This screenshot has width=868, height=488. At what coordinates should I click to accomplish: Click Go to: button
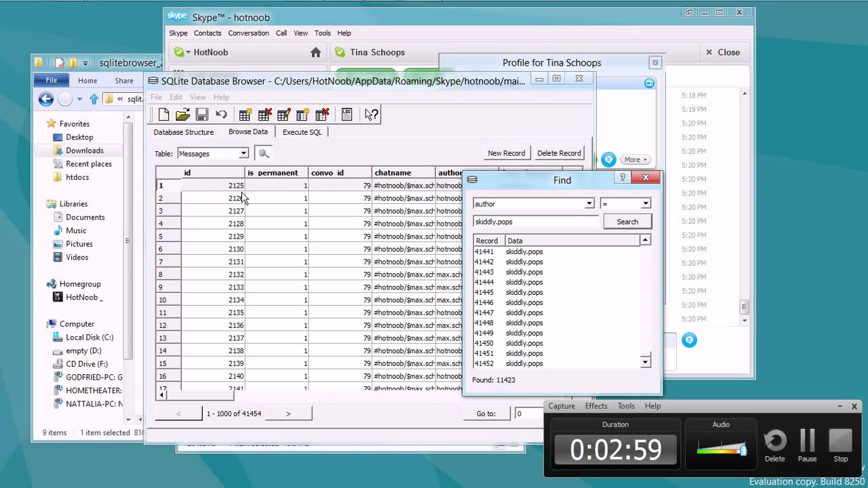486,413
